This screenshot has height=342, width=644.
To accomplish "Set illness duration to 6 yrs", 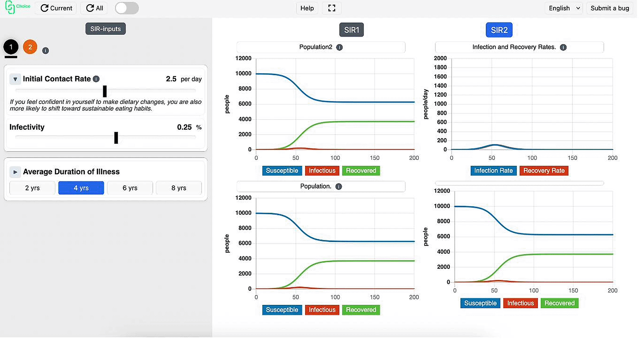I will pyautogui.click(x=130, y=188).
